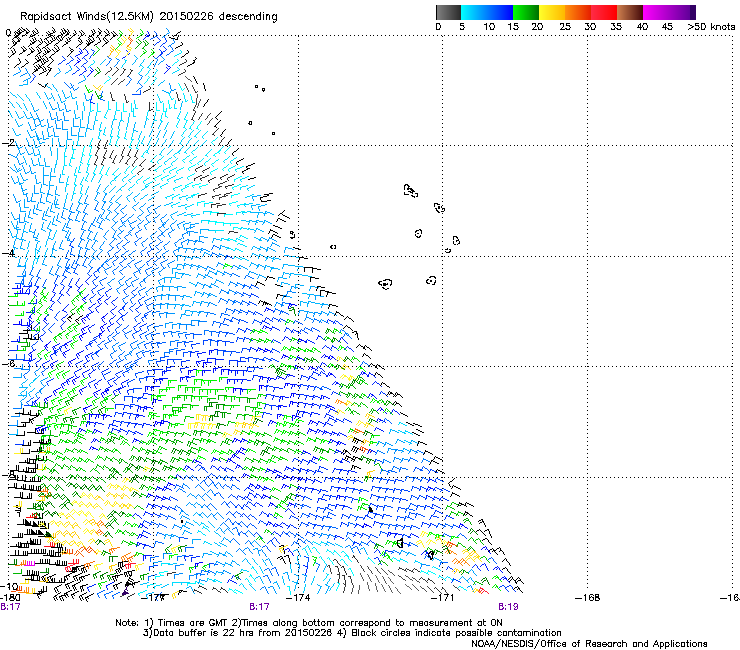Click the '-168' longitude axis label
740x650 pixels.
(588, 598)
